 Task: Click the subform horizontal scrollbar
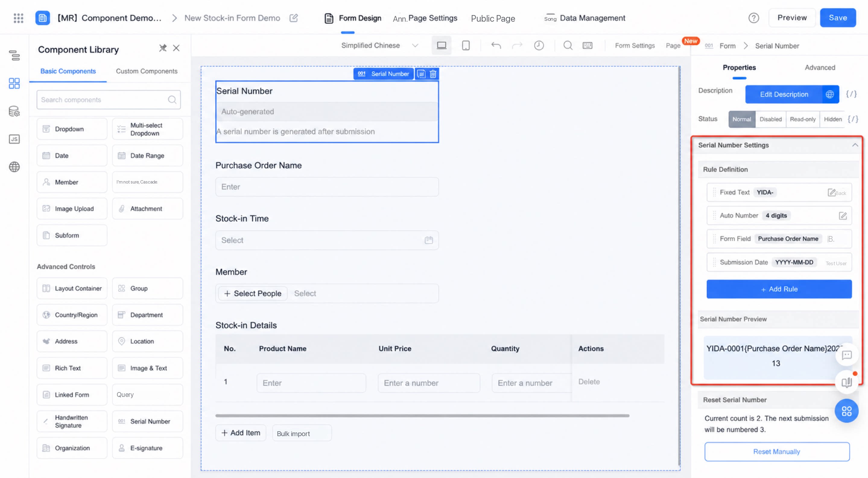pos(422,416)
